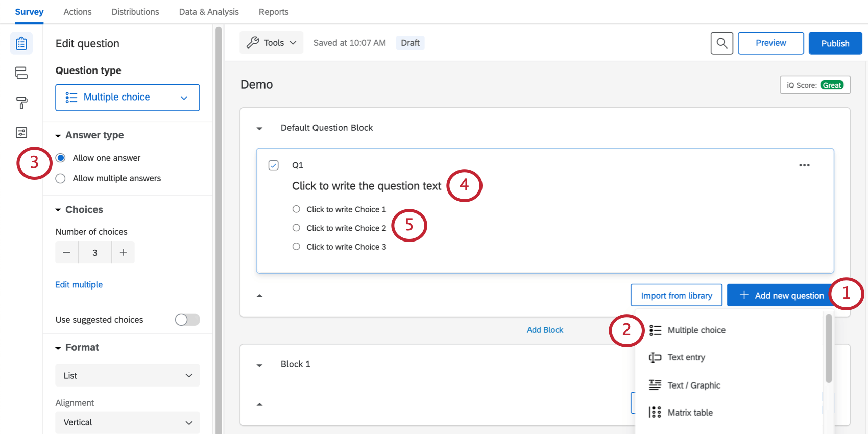Viewport: 868px width, 434px height.
Task: Toggle the Q1 question checkbox
Action: 274,165
